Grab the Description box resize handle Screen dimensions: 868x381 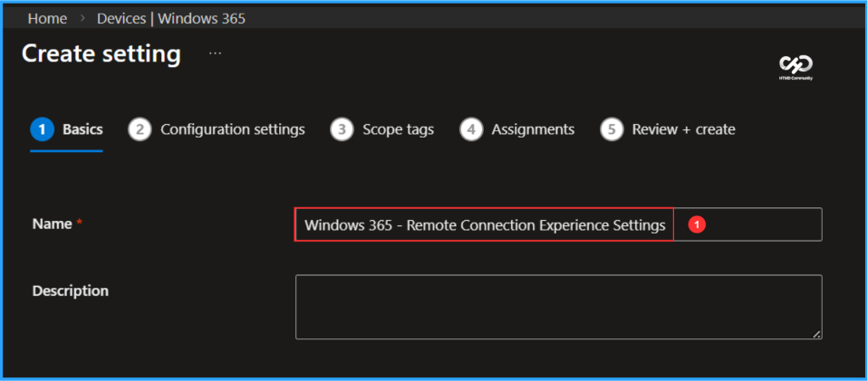tap(816, 334)
